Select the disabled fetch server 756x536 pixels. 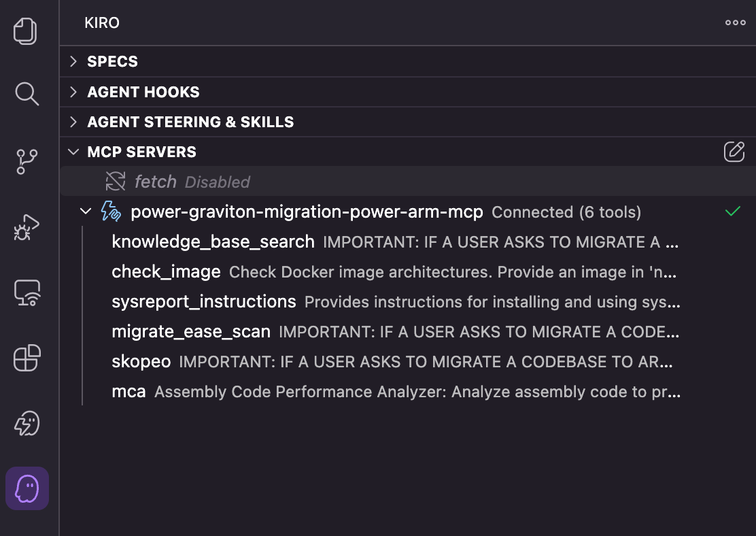408,182
